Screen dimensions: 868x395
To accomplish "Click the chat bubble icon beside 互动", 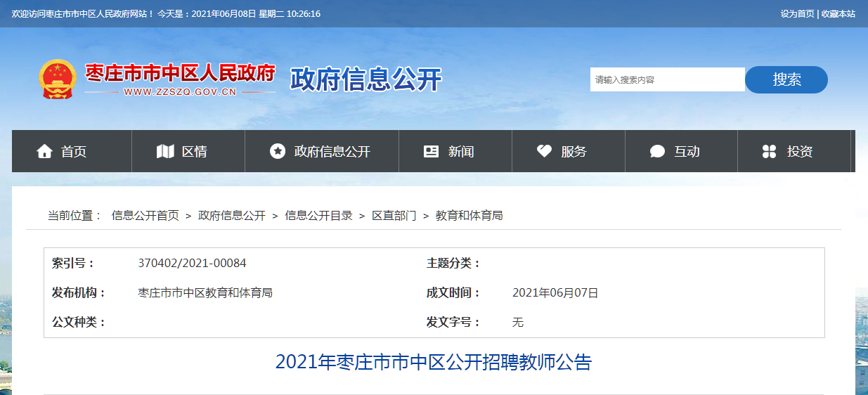I will (658, 151).
